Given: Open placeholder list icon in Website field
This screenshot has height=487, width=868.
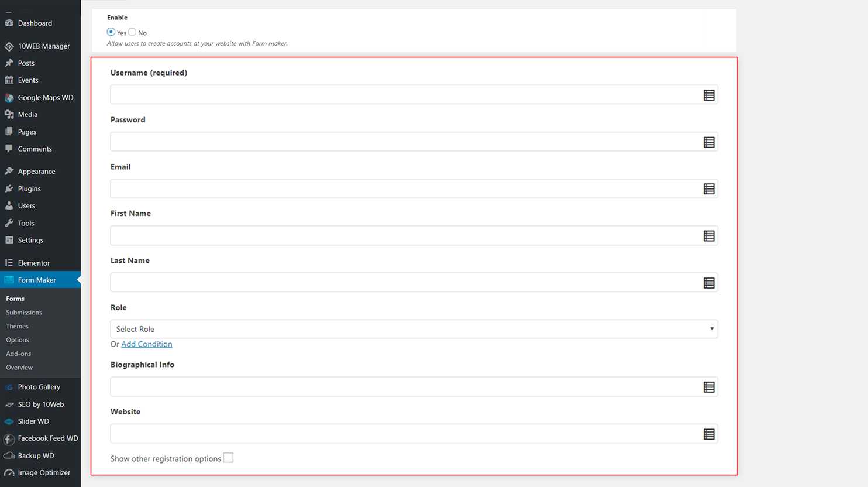Looking at the screenshot, I should pos(709,434).
